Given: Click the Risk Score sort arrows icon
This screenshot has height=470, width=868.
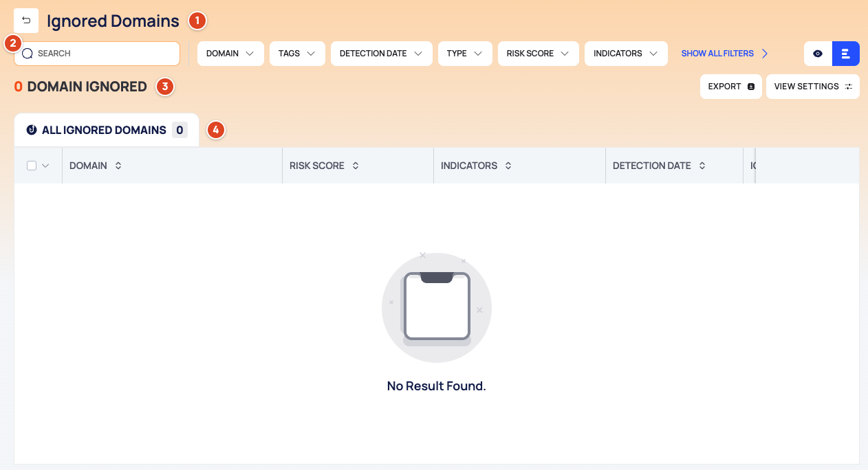Looking at the screenshot, I should click(x=356, y=166).
